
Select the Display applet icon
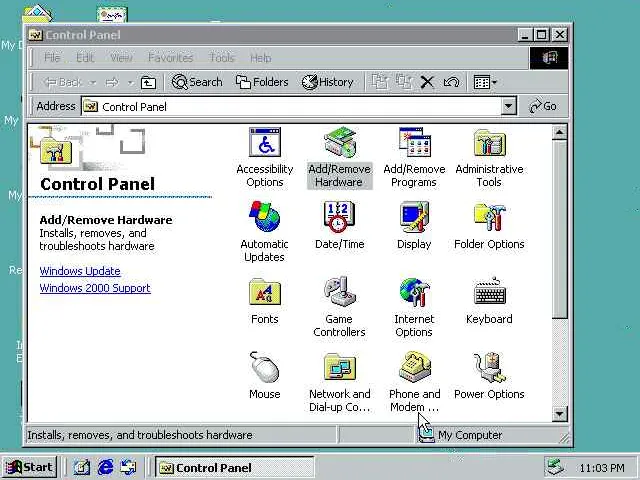[414, 225]
